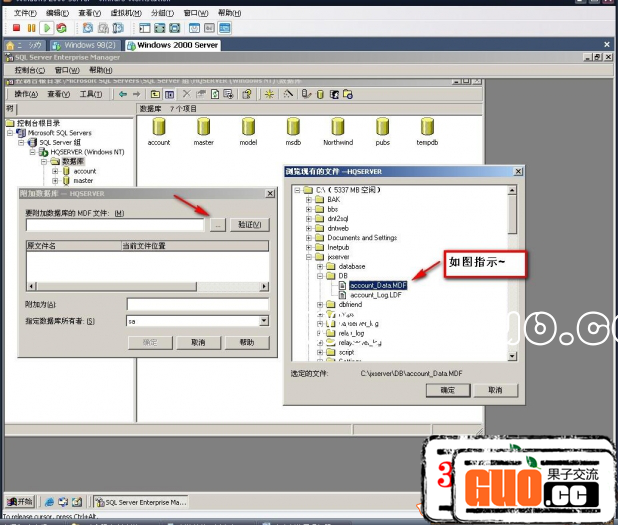618x525 pixels.
Task: Click the VMware summary view icon
Action: tap(194, 28)
